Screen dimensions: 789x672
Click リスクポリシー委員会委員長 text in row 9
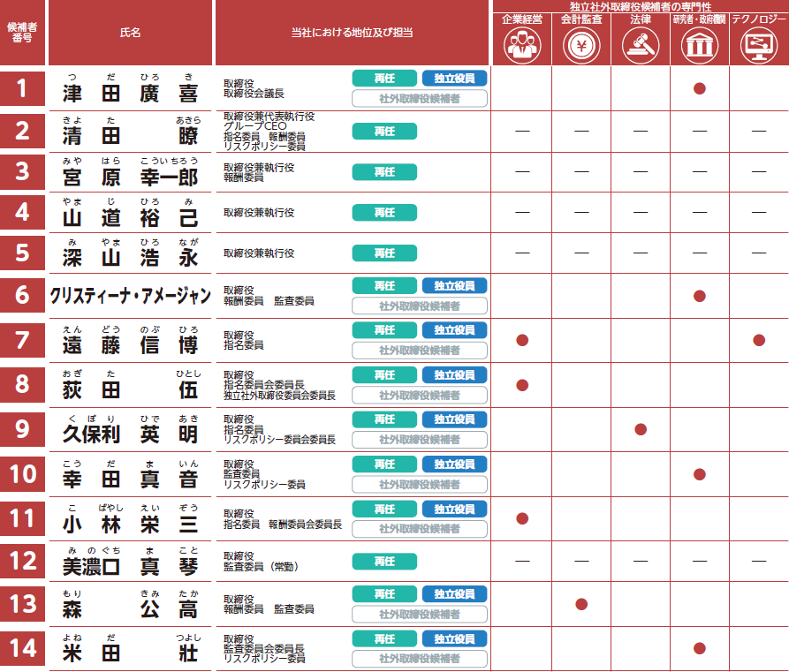(x=280, y=440)
